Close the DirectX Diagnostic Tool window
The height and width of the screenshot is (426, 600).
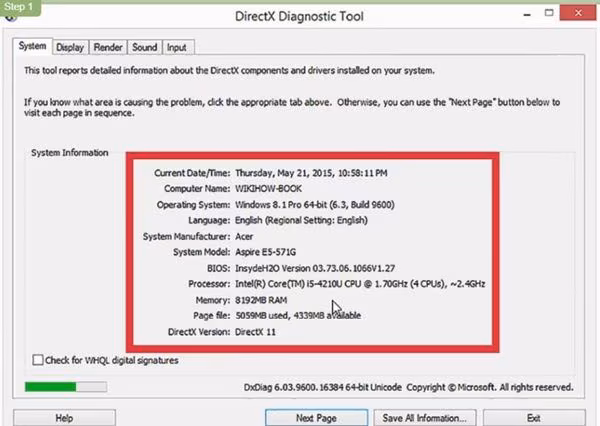(578, 13)
